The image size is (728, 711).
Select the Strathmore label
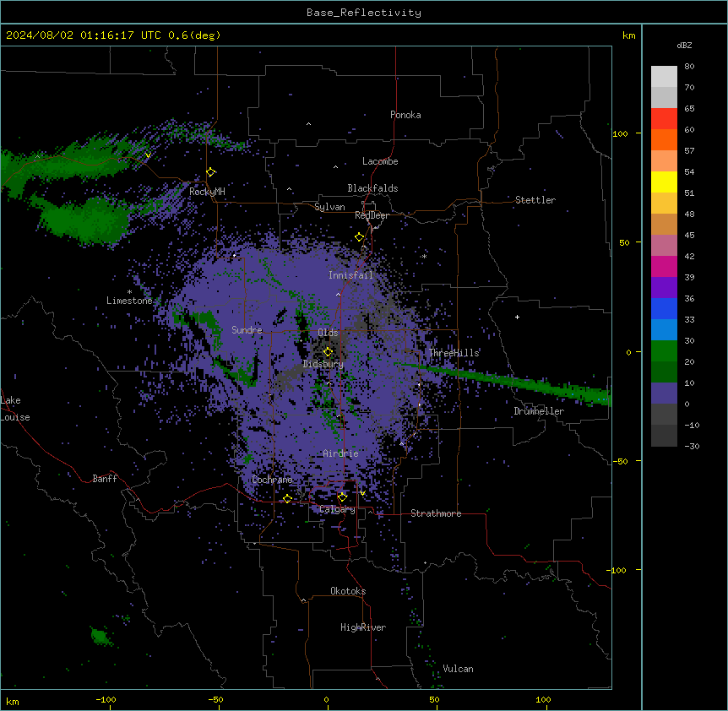click(x=436, y=513)
